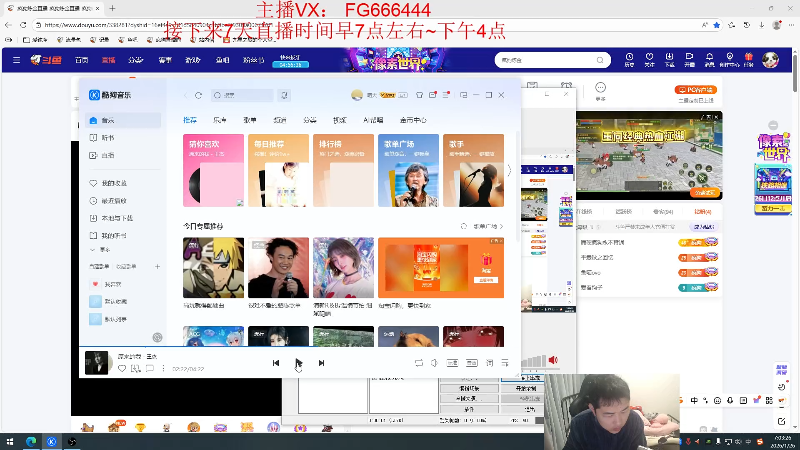Open comments for the current song
Screen dimensions: 800x450
149,368
